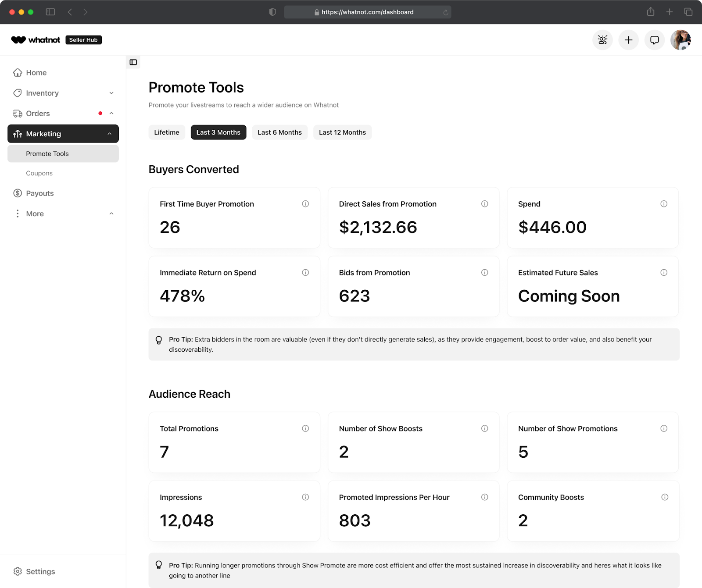702x588 pixels.
Task: Open the messages chat bubble icon
Action: pos(654,40)
